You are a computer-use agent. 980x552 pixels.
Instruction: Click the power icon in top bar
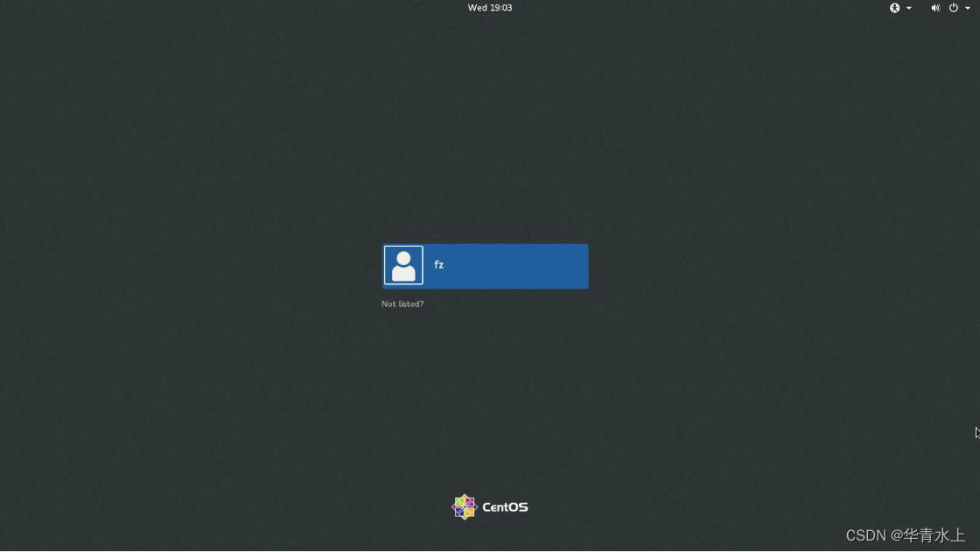[x=953, y=8]
